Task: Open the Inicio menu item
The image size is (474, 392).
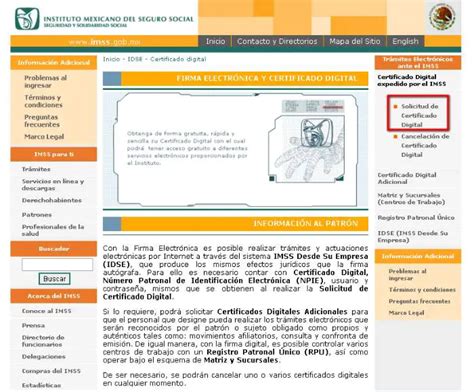Action: 215,41
